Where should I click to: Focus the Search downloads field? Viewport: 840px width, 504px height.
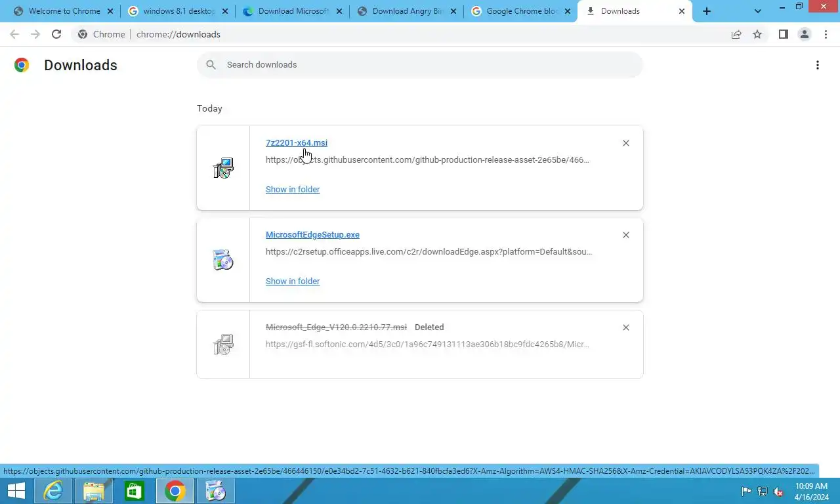pos(420,64)
